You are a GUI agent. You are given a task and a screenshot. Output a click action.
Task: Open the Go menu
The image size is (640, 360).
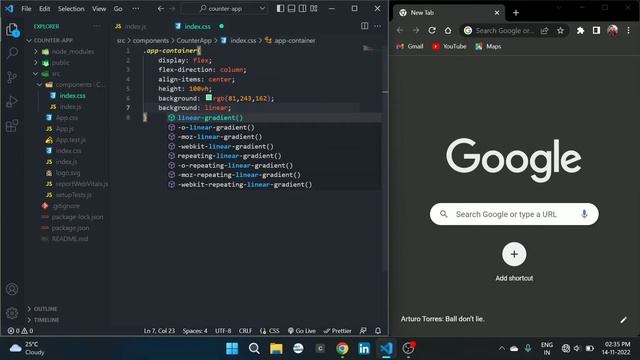pyautogui.click(x=118, y=9)
